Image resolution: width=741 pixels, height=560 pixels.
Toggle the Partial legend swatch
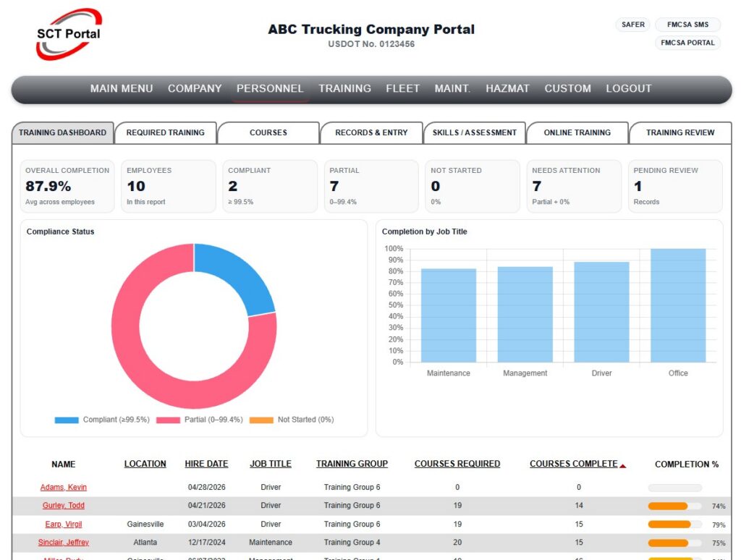click(168, 420)
